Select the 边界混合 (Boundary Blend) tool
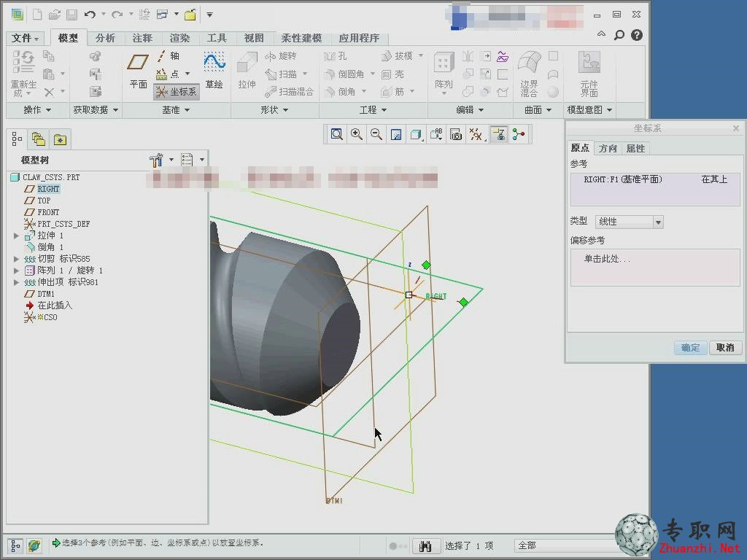This screenshot has width=747, height=560. (x=530, y=74)
